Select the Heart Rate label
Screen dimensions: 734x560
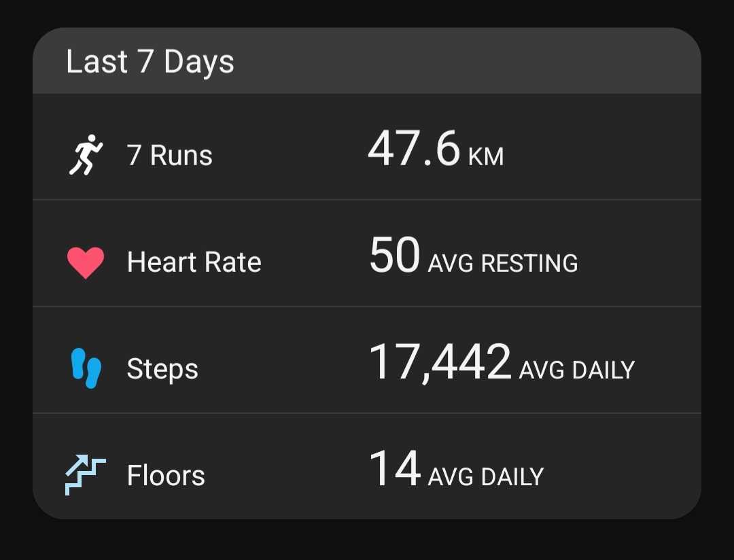(x=194, y=262)
